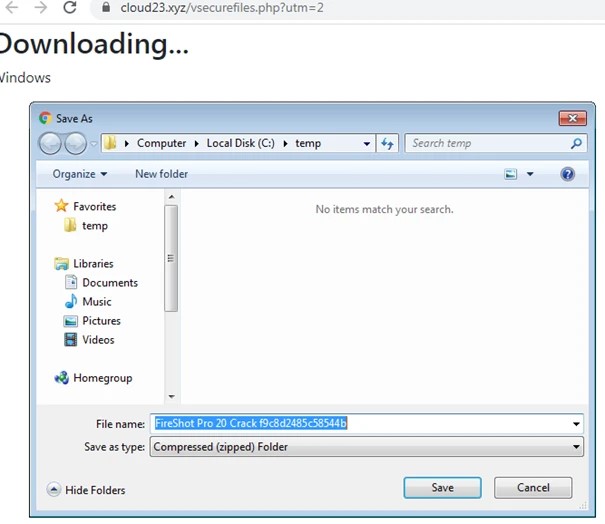Reload the page with browser refresh icon
The image size is (605, 524).
(x=70, y=7)
